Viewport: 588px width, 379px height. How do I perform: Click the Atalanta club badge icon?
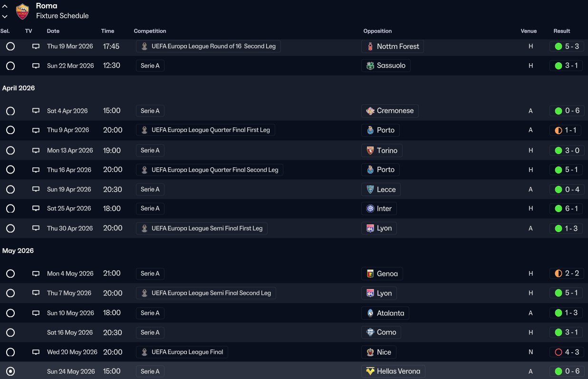(370, 313)
